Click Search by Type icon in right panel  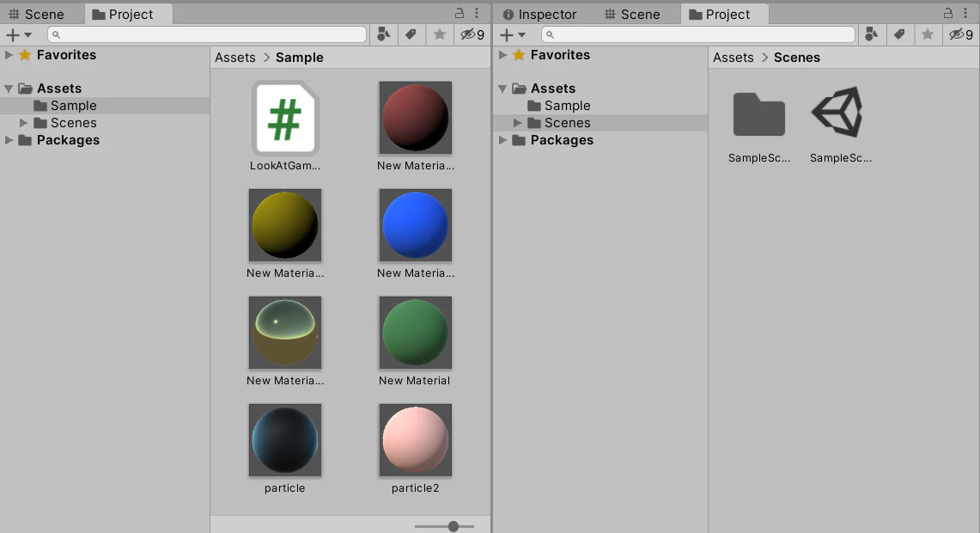(x=871, y=34)
